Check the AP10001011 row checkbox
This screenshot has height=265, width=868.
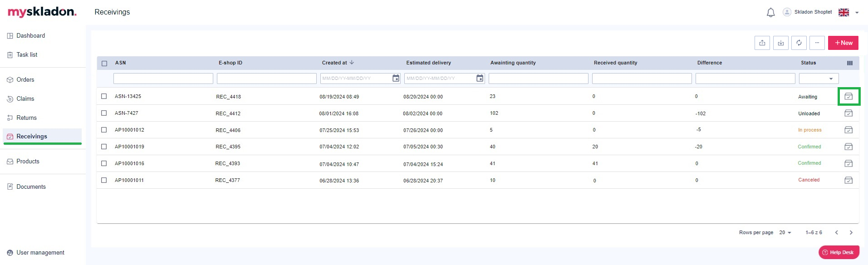[104, 180]
